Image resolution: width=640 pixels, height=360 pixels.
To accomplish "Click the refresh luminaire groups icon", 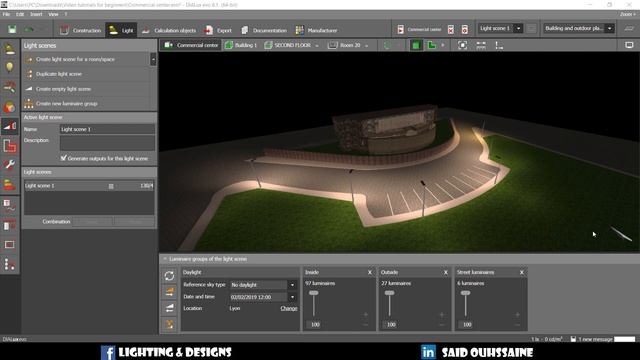I will pos(169,276).
